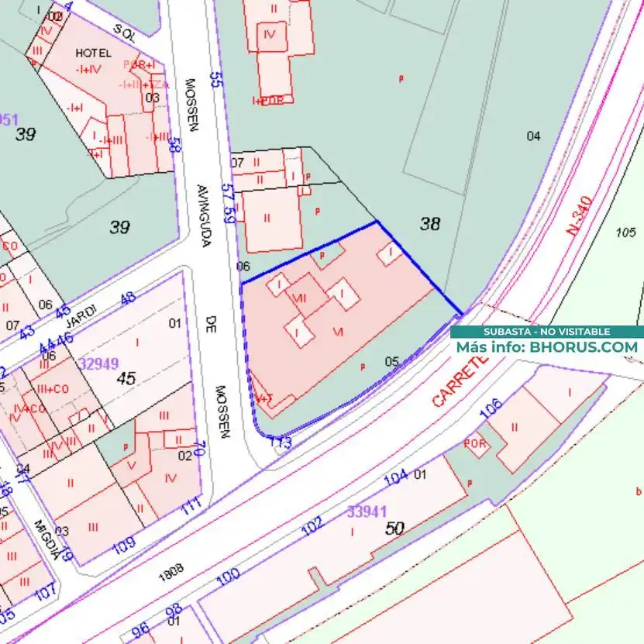Screen dimensions: 644x644
Task: Select the blue street number 109
Action: 124,545
